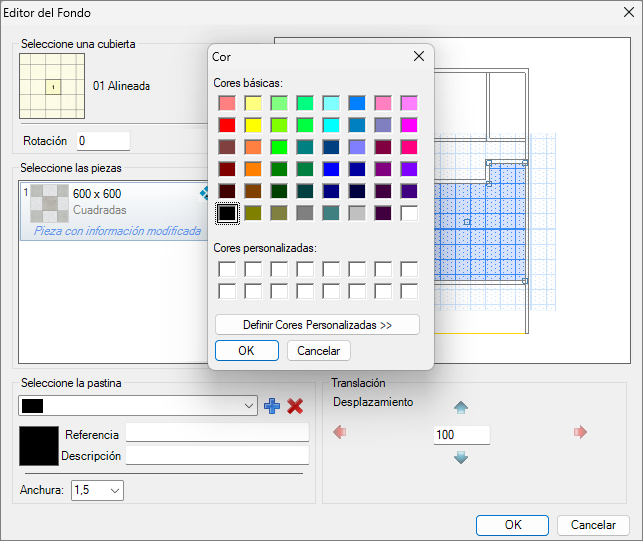Move displacement up with the up arrow

pyautogui.click(x=461, y=407)
